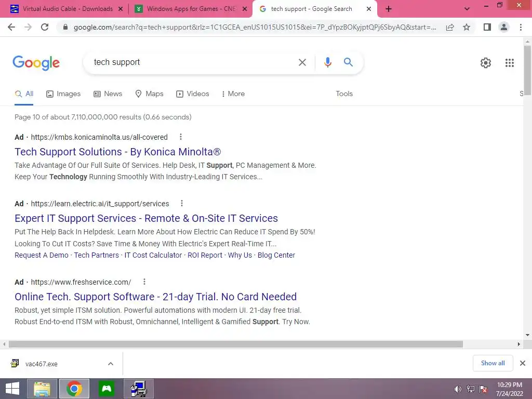This screenshot has width=532, height=399.
Task: Open a new browser tab
Action: [x=389, y=9]
